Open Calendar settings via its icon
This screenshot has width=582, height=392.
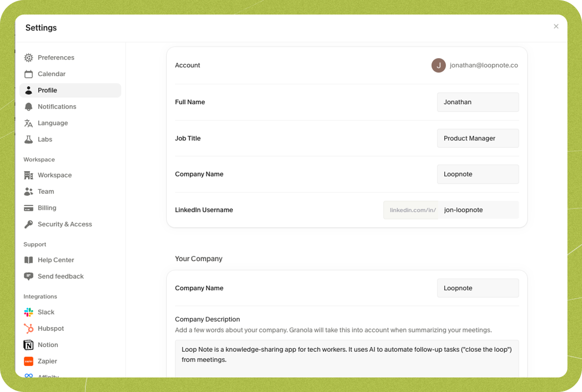29,74
